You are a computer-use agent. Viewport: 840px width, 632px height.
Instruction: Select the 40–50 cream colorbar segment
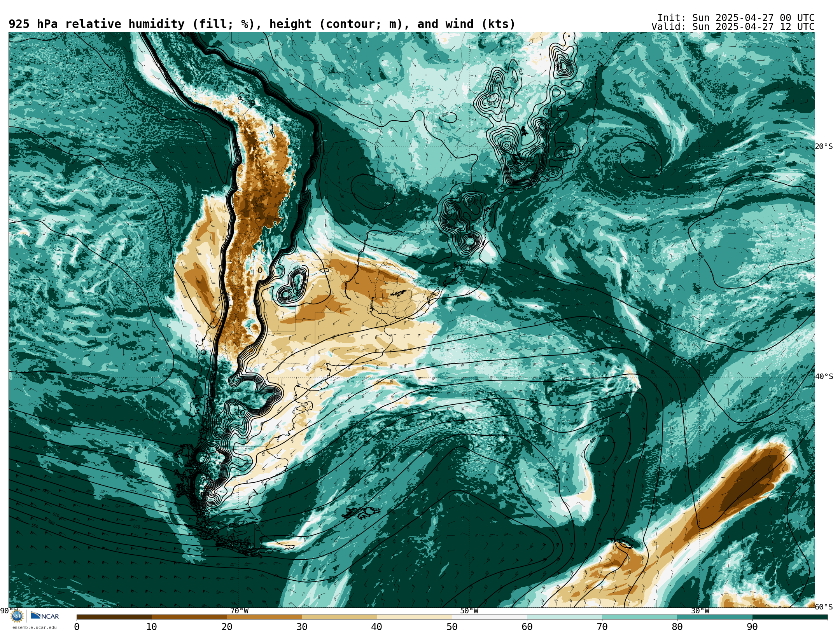(x=414, y=617)
